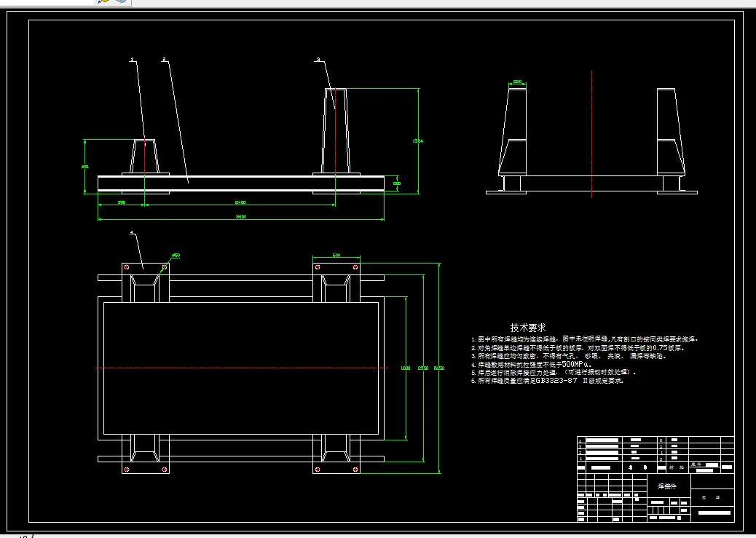756x538 pixels.
Task: Select technical note 5 about 振动时效处理
Action: [554, 372]
